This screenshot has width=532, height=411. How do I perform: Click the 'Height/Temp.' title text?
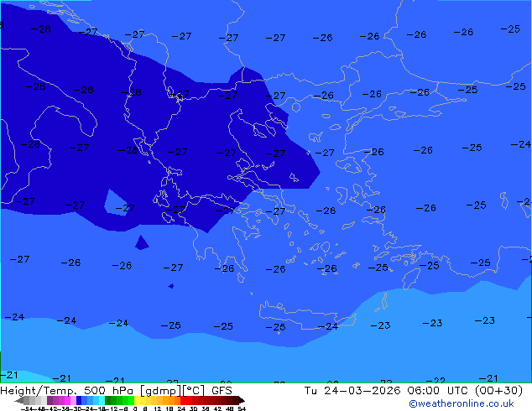coord(39,391)
